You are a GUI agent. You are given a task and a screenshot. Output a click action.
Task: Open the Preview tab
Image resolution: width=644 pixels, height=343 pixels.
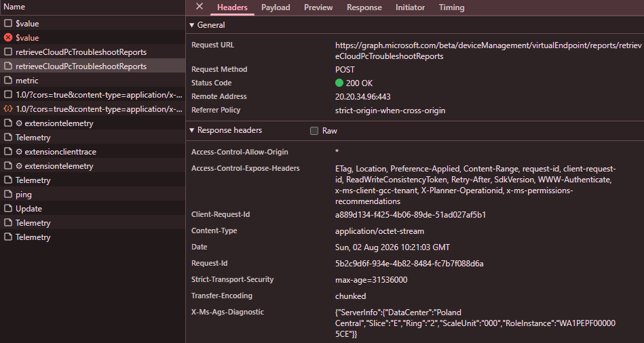pyautogui.click(x=318, y=7)
